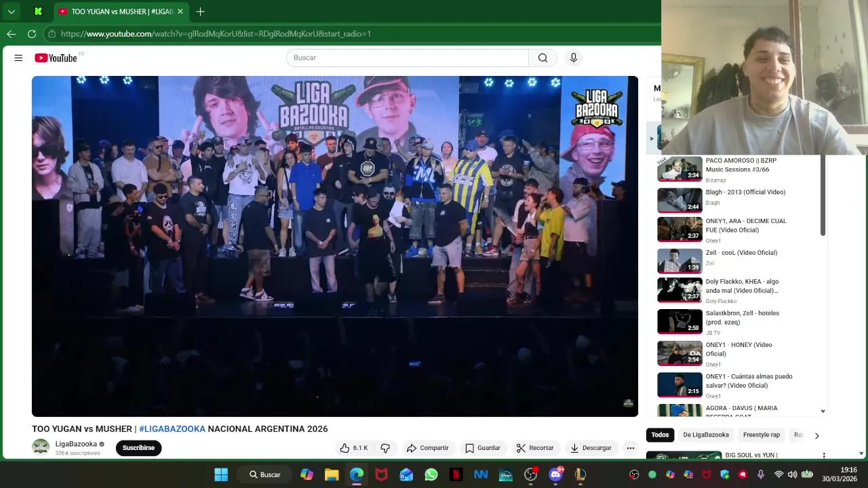Like the video with the thumbs up
Image resolution: width=868 pixels, height=488 pixels.
[x=354, y=448]
